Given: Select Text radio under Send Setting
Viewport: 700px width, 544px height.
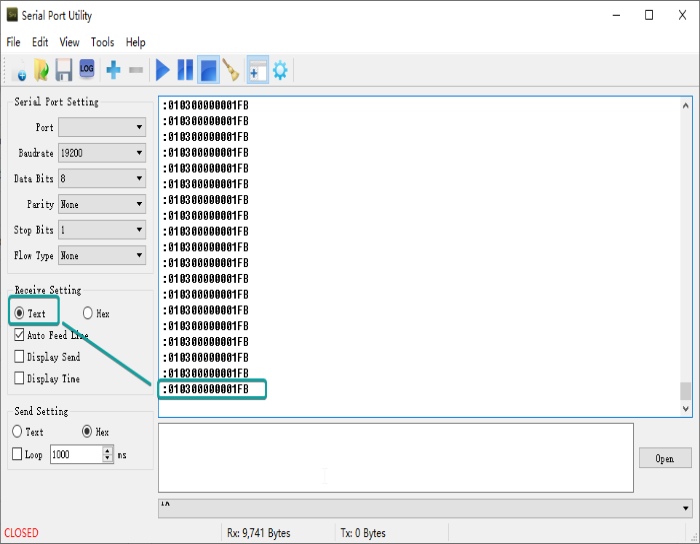Looking at the screenshot, I should click(x=18, y=432).
